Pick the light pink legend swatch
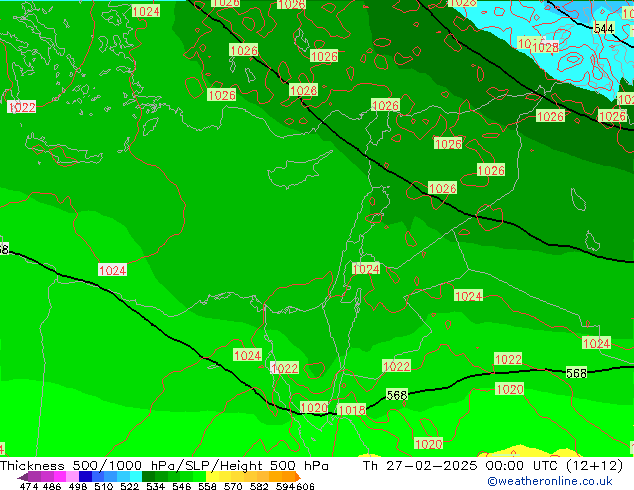Screen dimensions: 634x490 72,476
